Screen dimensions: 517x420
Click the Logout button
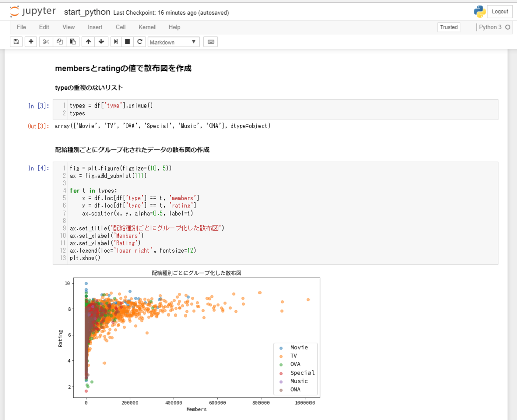[x=500, y=12]
